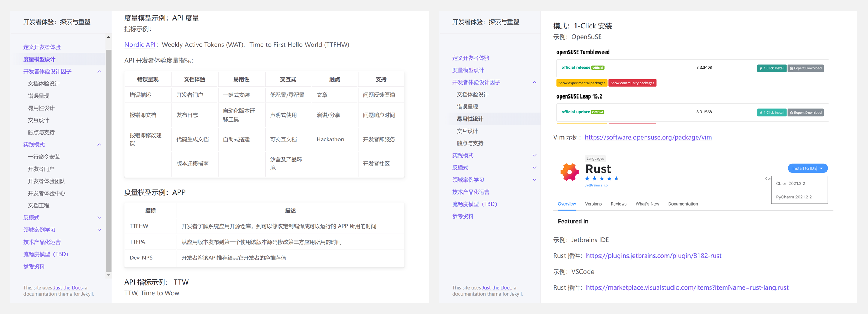Open 触点与支持 in left sidebar
The width and height of the screenshot is (868, 314).
pyautogui.click(x=41, y=132)
